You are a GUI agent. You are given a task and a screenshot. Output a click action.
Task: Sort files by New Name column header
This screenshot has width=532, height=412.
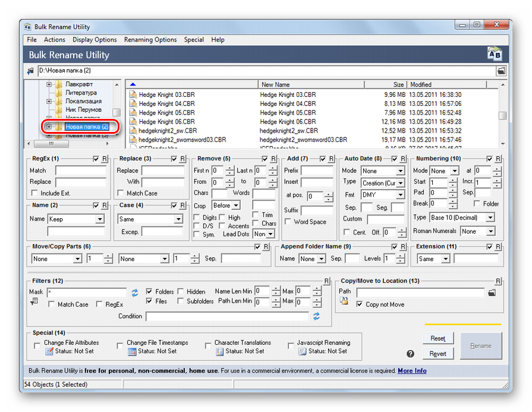pyautogui.click(x=311, y=84)
